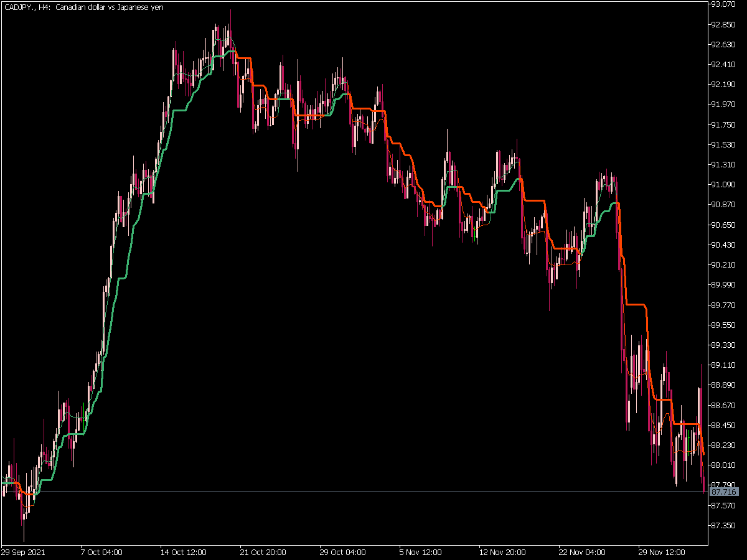This screenshot has width=747, height=560.
Task: Click the 88.670 price axis label
Action: (724, 404)
